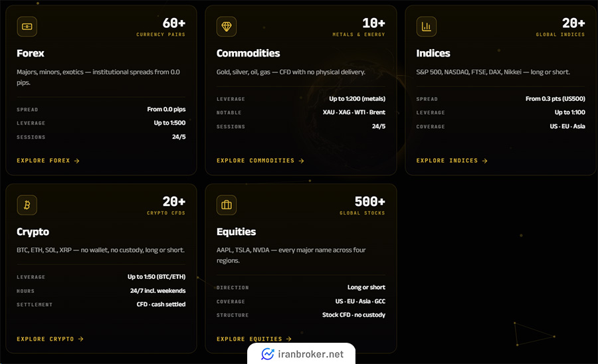
Task: Click the Indices bar chart icon
Action: coord(427,27)
